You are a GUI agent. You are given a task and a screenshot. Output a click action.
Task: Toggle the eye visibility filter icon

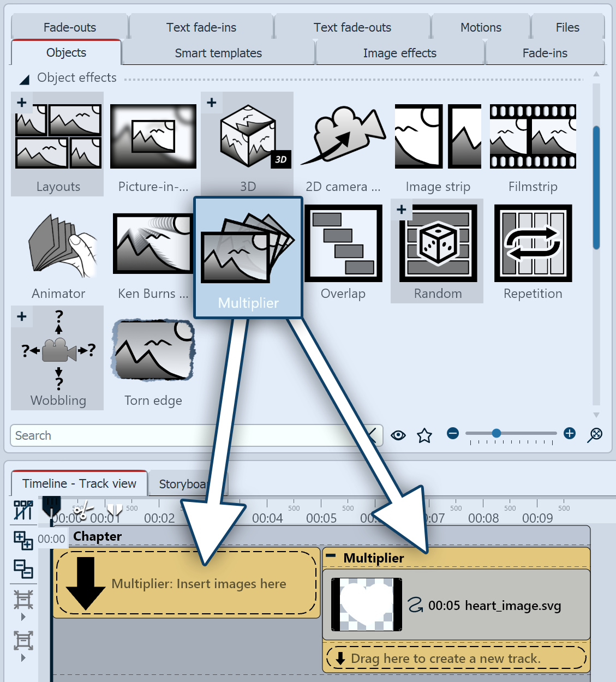398,435
